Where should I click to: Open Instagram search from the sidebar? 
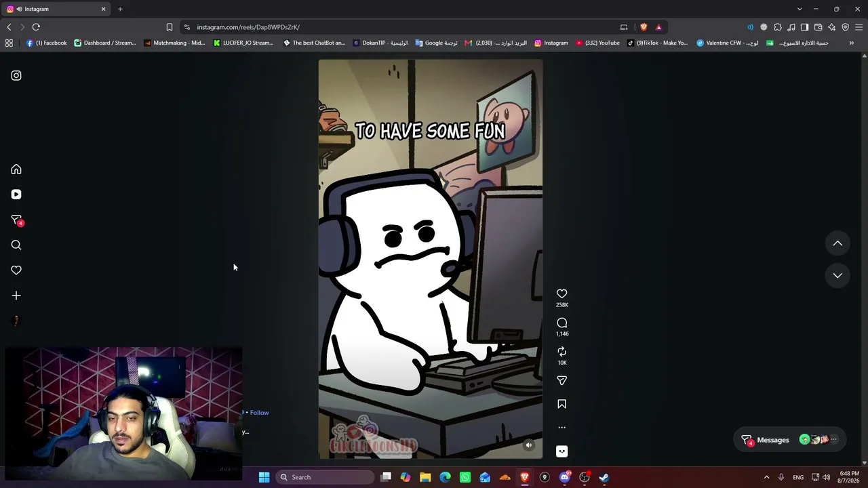point(16,245)
